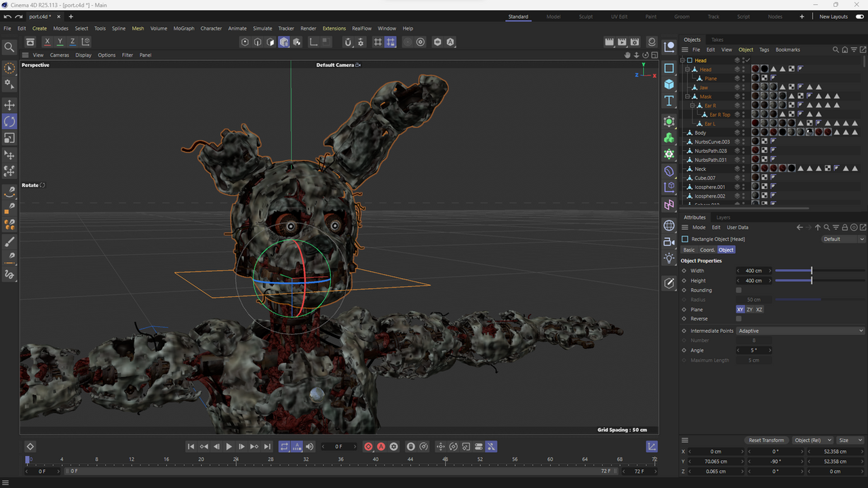
Task: Select the ZY plane option
Action: [749, 310]
